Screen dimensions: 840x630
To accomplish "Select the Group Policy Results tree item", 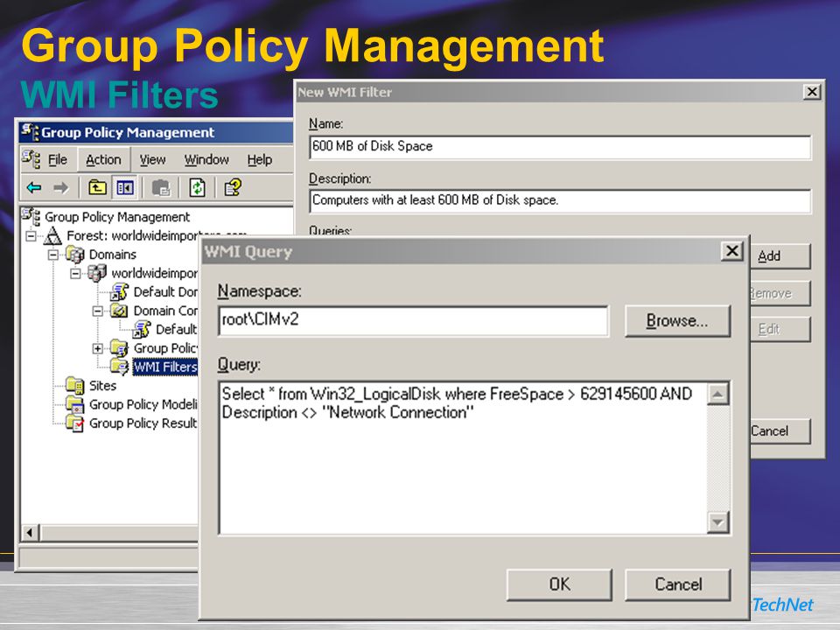I will pos(143,423).
